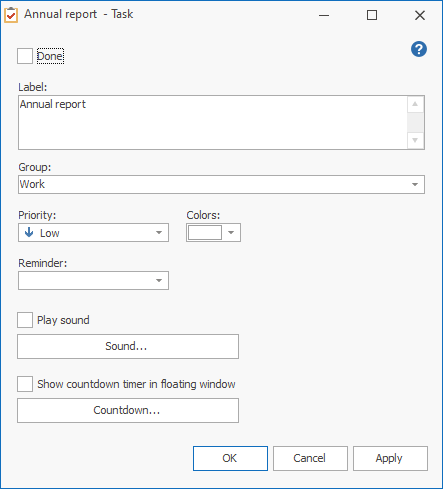The width and height of the screenshot is (443, 489).
Task: Open the blue help question mark icon
Action: 419,49
